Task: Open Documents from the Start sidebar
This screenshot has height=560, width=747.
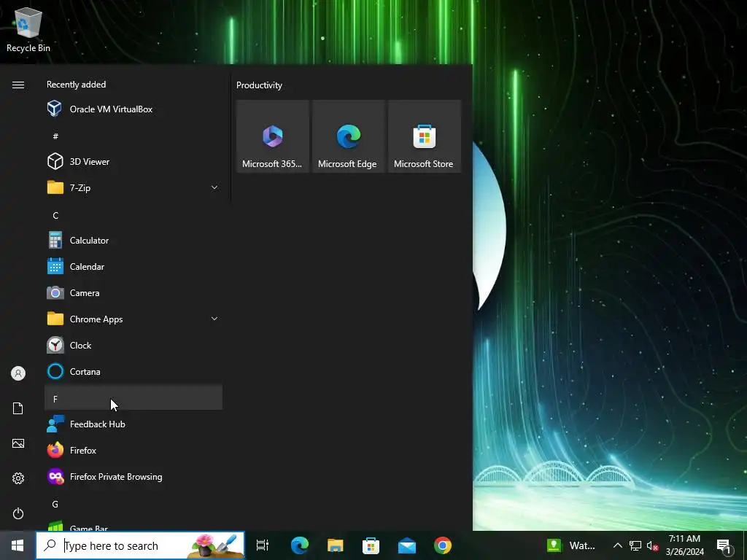Action: tap(18, 408)
